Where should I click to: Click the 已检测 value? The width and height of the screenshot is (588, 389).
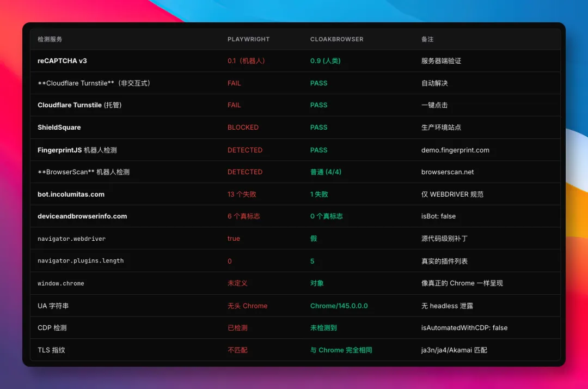pos(237,328)
